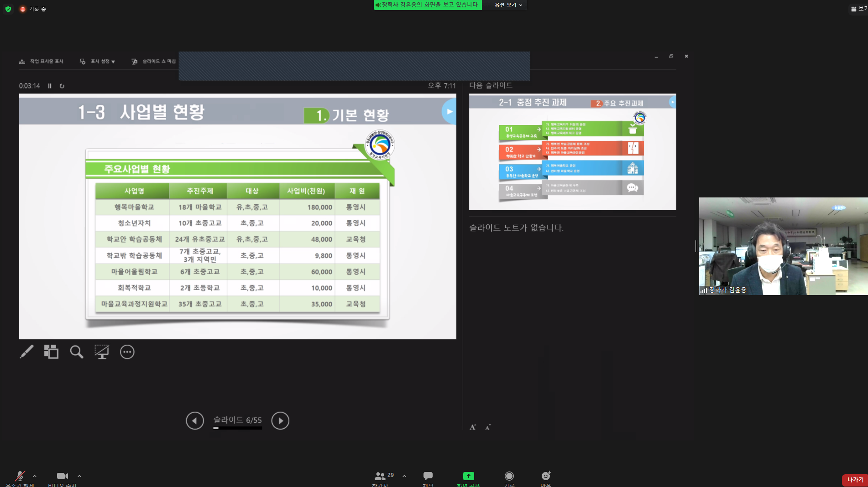
Task: Expand participants options caret
Action: [x=404, y=476]
